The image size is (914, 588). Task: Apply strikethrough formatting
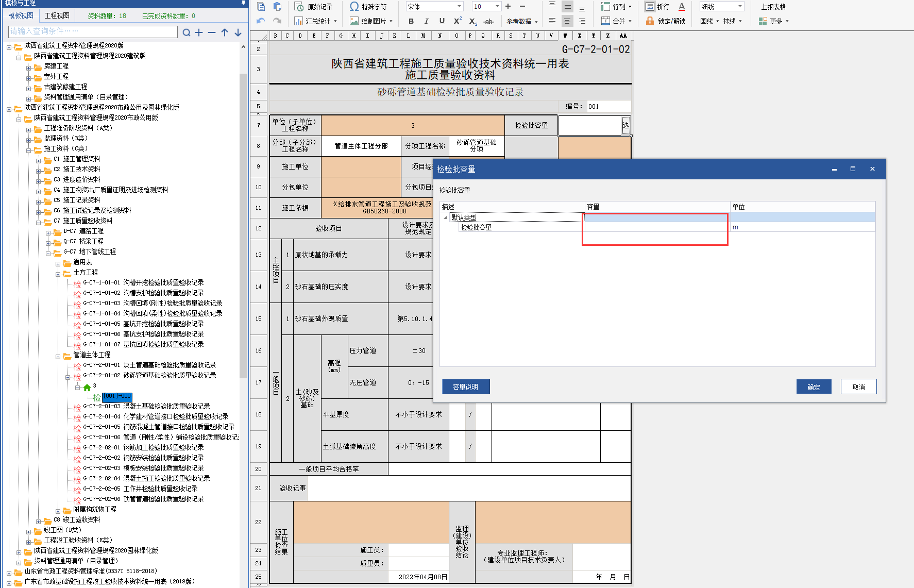489,21
